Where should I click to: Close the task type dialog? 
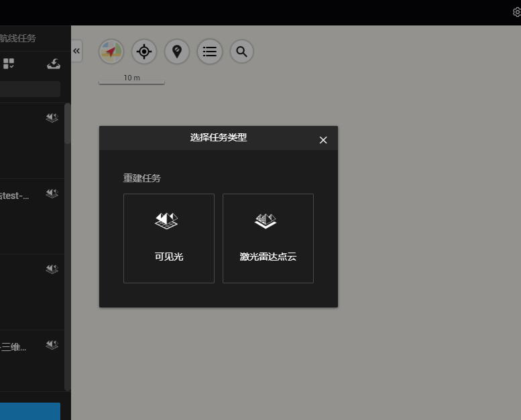coord(323,140)
